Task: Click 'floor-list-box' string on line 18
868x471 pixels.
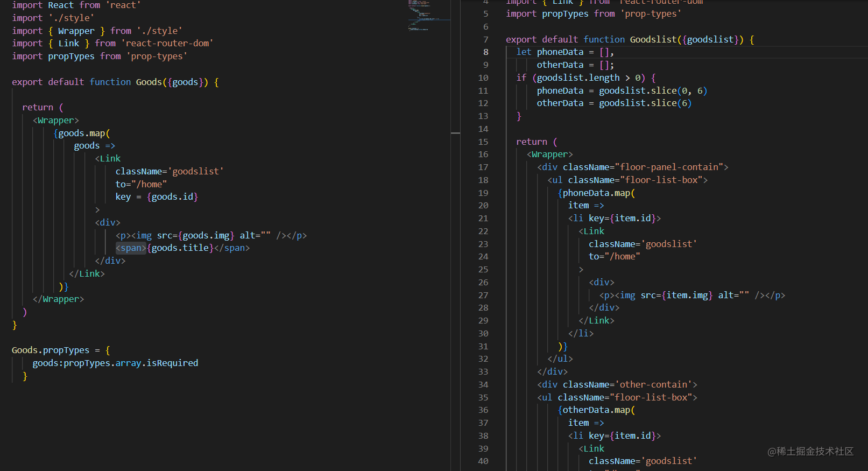Action: tap(661, 180)
